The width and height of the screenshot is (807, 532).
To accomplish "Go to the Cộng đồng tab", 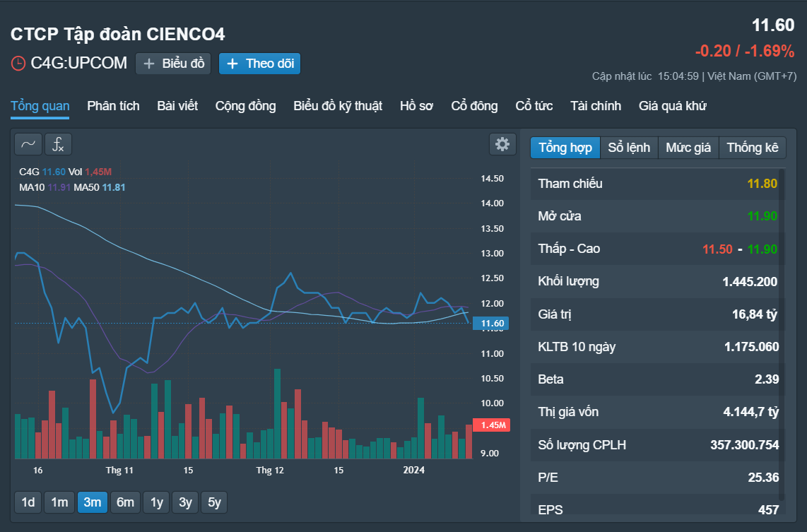I will coord(245,106).
